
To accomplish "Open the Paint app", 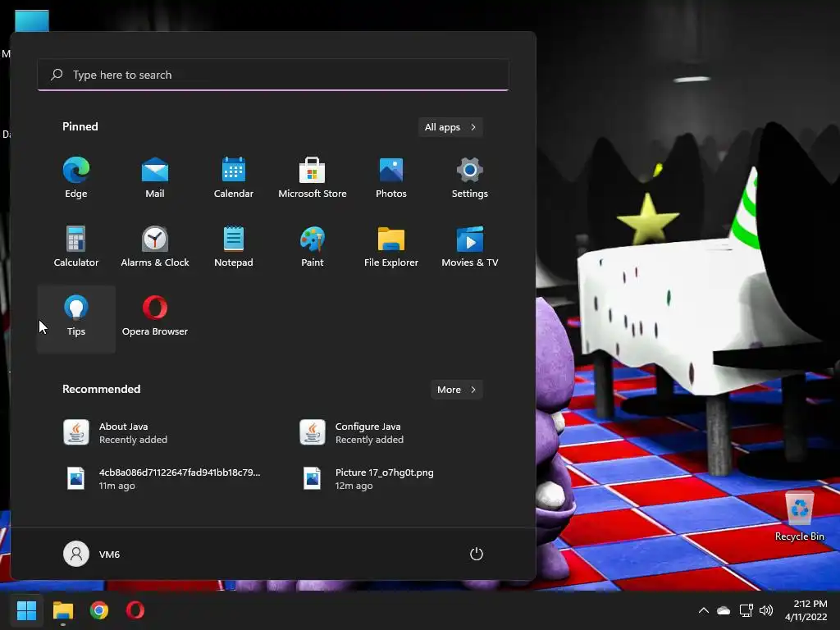I will click(313, 246).
